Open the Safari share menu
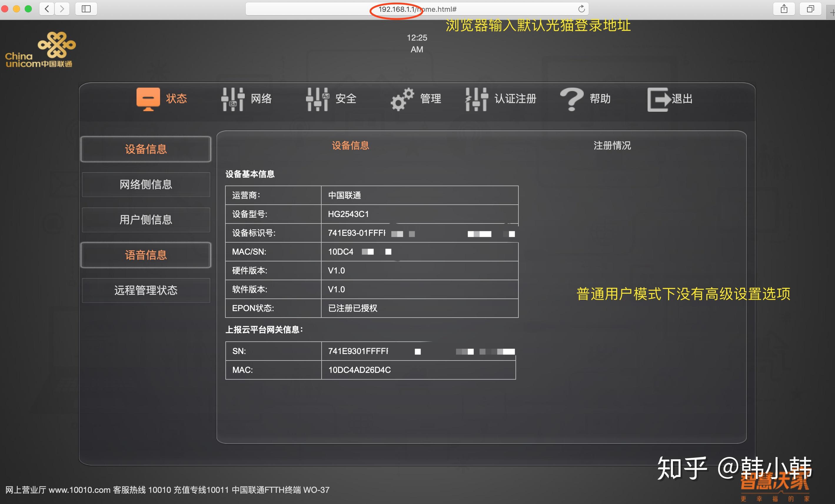835x504 pixels. 784,9
